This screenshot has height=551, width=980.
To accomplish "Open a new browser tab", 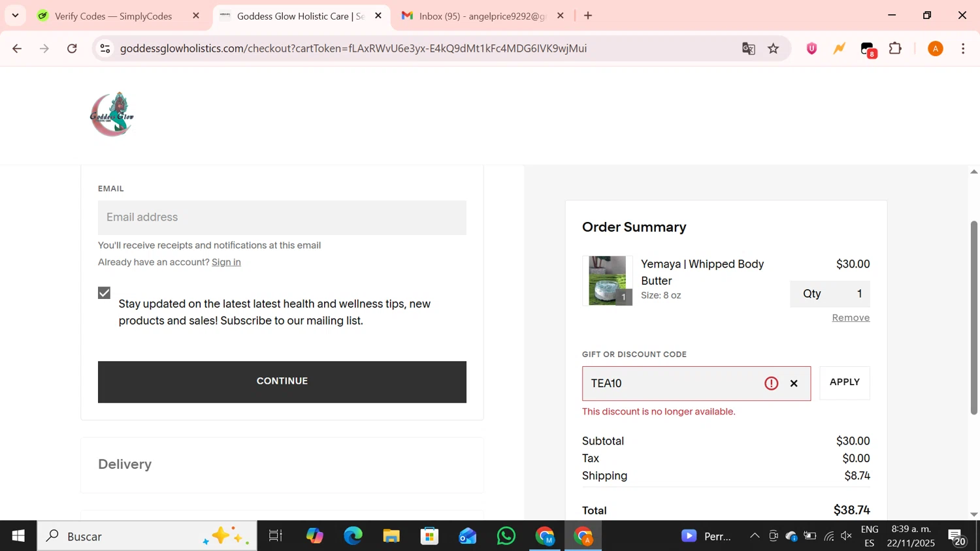I will [x=588, y=16].
